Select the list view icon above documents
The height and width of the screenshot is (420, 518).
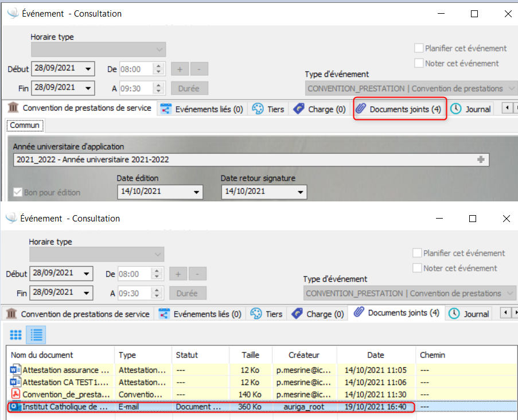coord(36,335)
